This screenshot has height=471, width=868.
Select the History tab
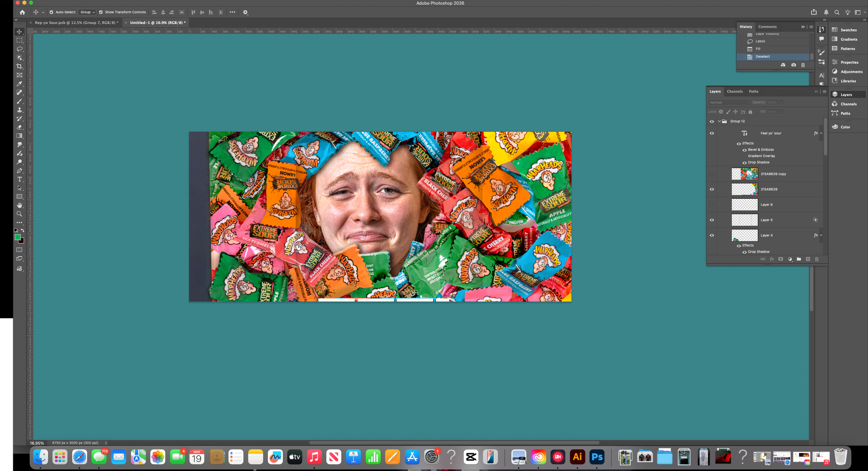[745, 27]
